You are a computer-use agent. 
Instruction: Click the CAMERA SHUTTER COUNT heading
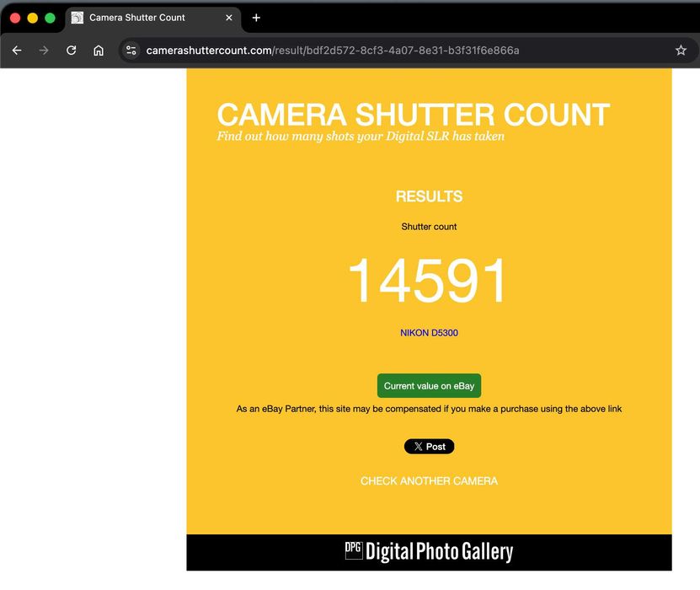(x=414, y=115)
